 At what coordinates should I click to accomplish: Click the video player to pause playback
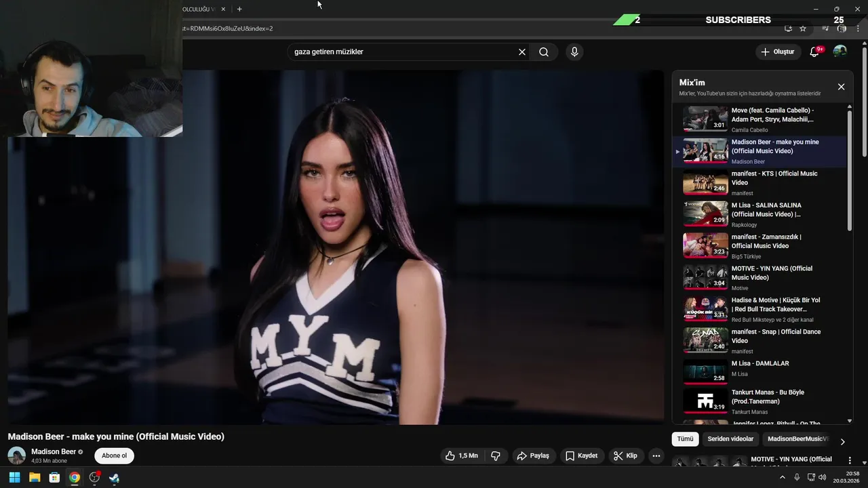coord(336,247)
